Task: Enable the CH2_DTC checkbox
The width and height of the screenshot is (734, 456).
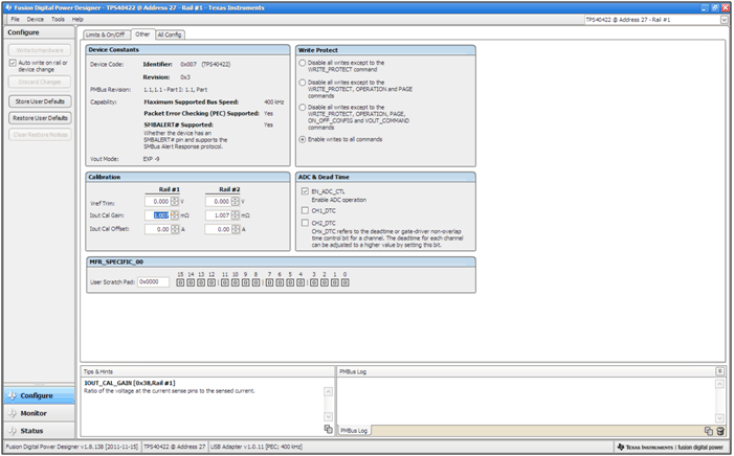Action: point(305,223)
